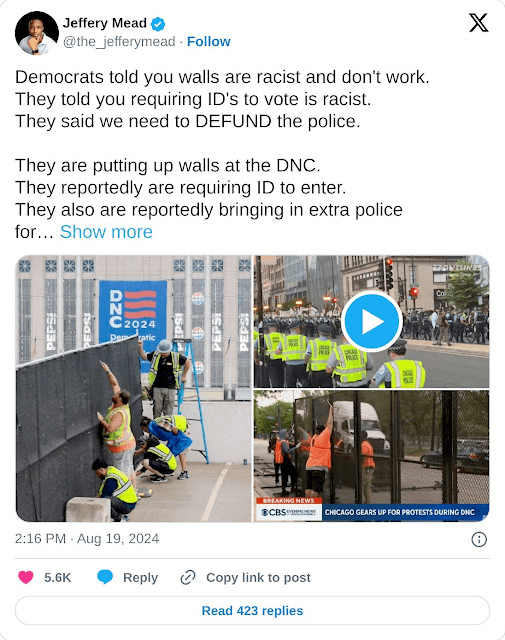Click the tweet body text
The width and height of the screenshot is (505, 640).
coord(222,154)
